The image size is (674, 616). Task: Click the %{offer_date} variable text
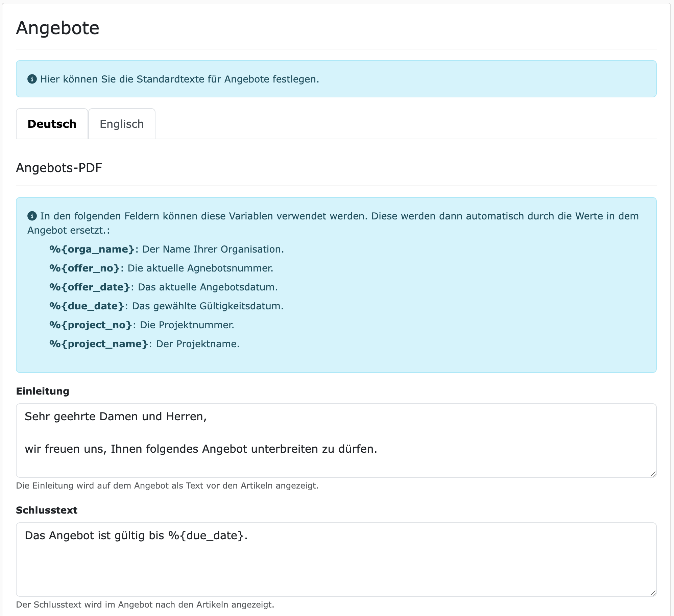click(x=90, y=287)
